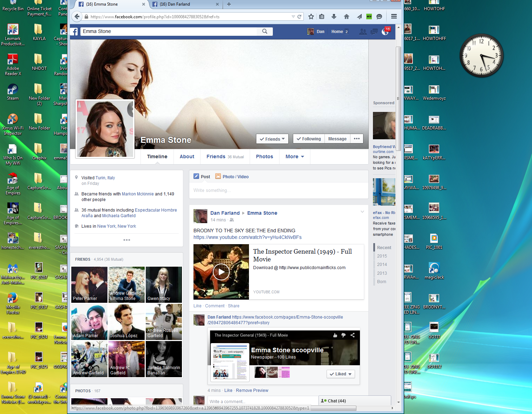The width and height of the screenshot is (532, 414).
Task: Click the share icon on video preview
Action: (x=353, y=335)
